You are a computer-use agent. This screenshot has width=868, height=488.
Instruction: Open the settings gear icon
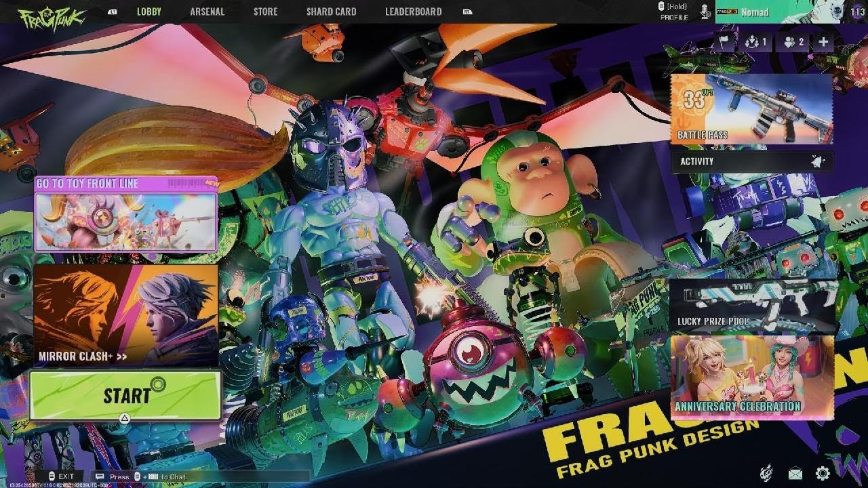[x=823, y=473]
